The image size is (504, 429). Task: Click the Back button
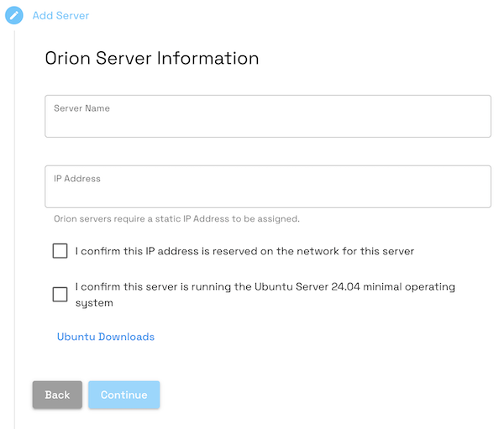pos(57,395)
